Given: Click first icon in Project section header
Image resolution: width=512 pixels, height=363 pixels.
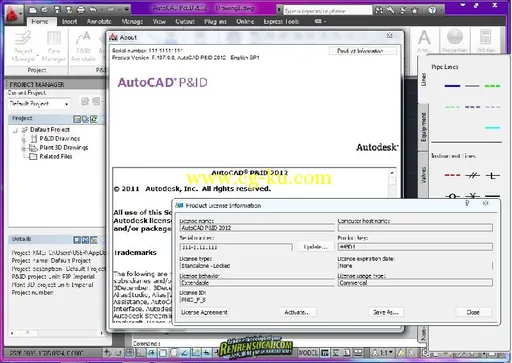Looking at the screenshot, I should 77,119.
